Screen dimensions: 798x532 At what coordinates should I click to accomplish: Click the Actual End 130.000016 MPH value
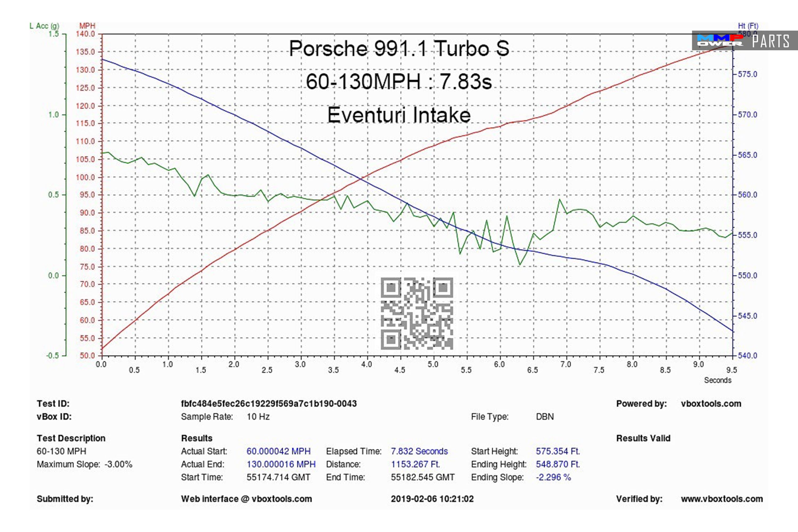[281, 464]
